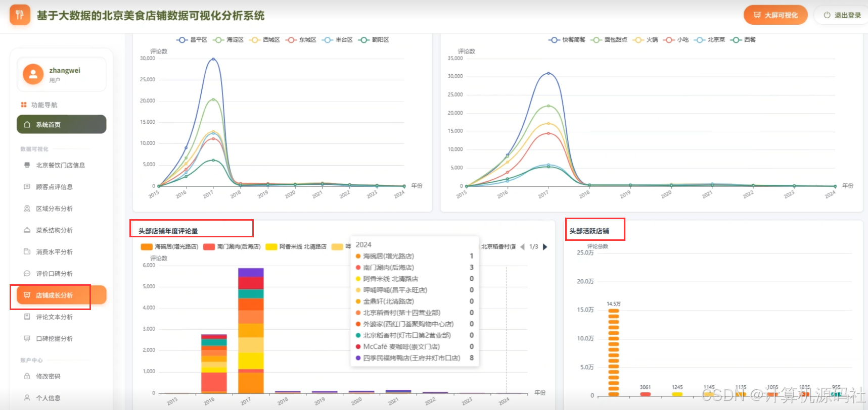Viewport: 868px width, 410px height.
Task: Toggle the 昌平区 legend series
Action: click(x=192, y=39)
